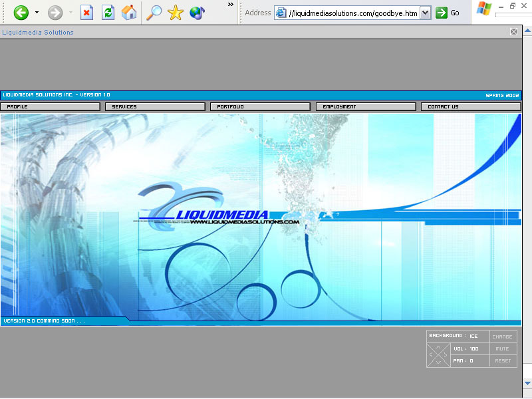Viewport: 532px width, 399px height.
Task: Open the Portfolio menu
Action: point(260,106)
